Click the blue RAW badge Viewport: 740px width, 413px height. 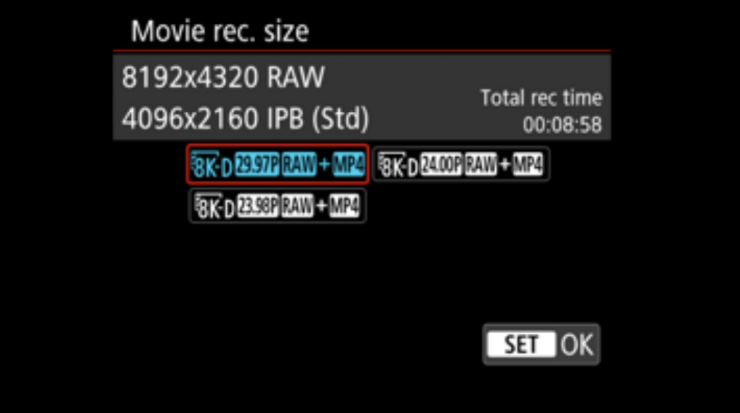pos(299,165)
